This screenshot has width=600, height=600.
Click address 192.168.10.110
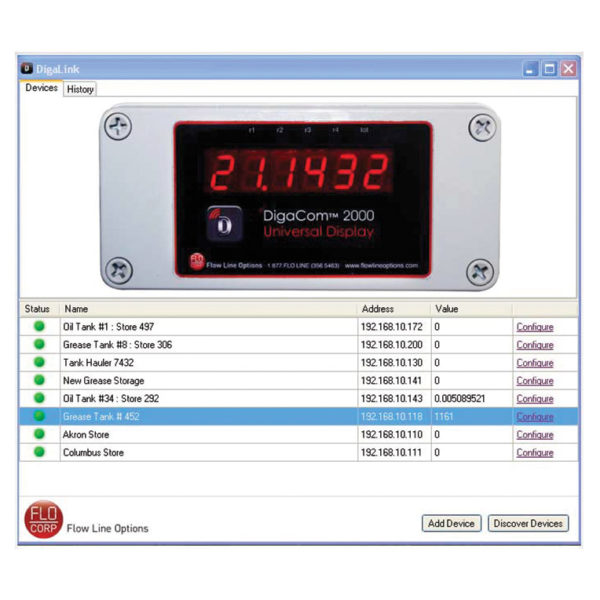coord(391,435)
